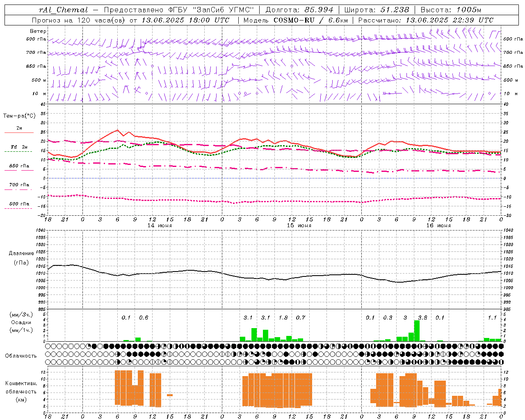Select the text Предоставлено ФГБУ "ЗапСиб УГМС"
This screenshot has width=525, height=420.
(179, 10)
